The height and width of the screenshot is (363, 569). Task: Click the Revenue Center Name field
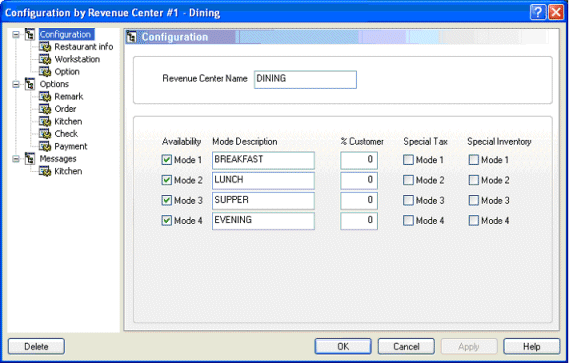(305, 79)
